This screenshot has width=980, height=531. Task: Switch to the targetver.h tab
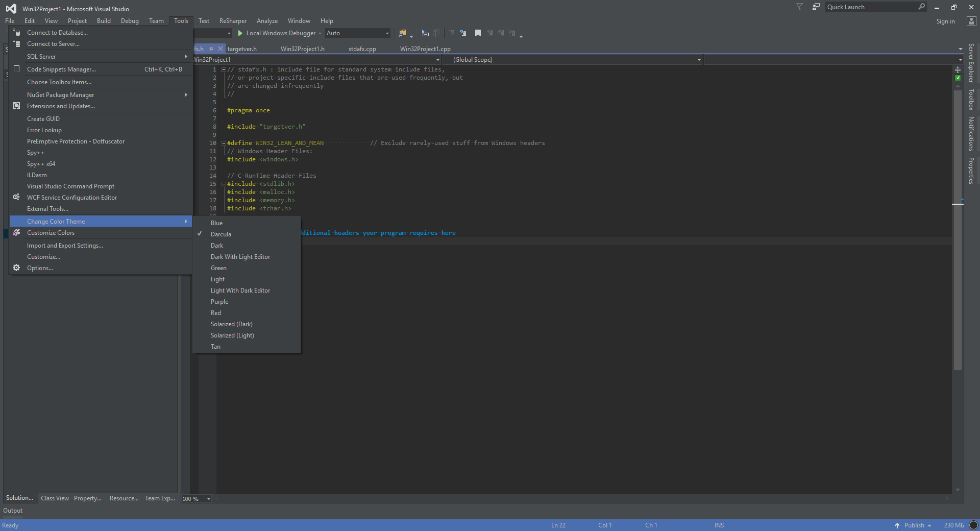coord(242,49)
